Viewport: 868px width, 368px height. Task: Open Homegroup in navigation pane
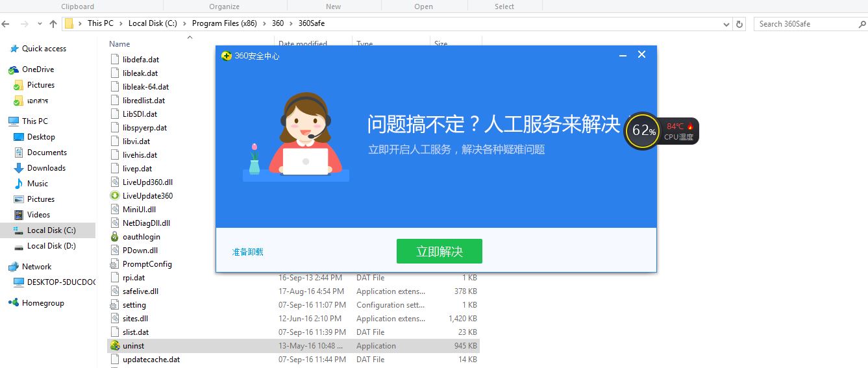(x=43, y=303)
